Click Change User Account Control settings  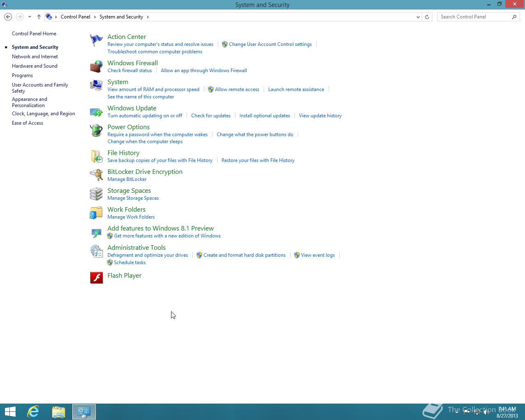point(270,44)
